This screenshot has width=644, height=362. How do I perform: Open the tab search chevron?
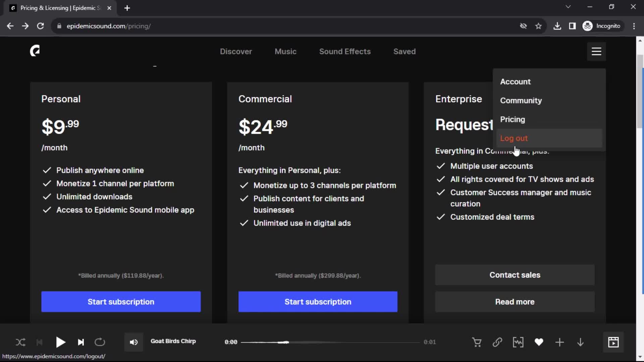point(568,7)
